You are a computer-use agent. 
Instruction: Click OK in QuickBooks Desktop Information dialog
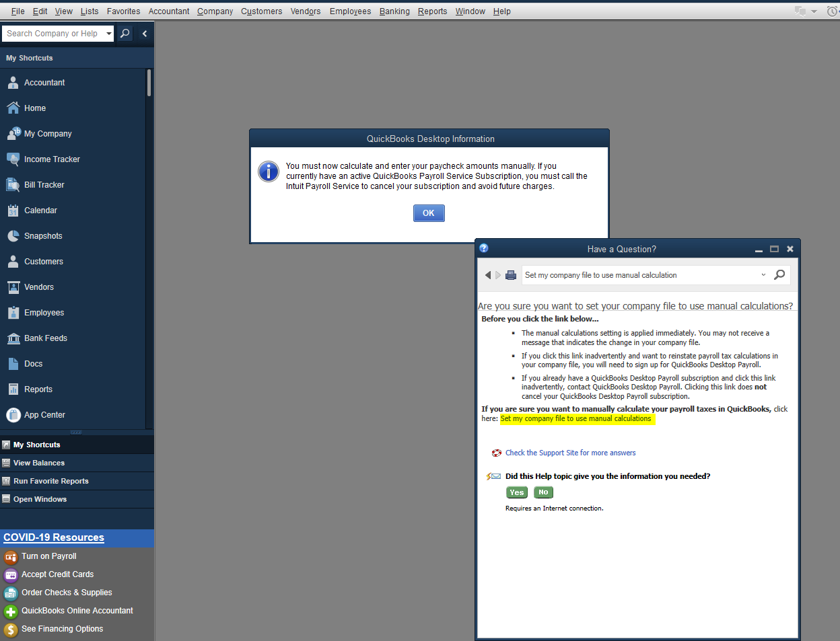click(429, 213)
